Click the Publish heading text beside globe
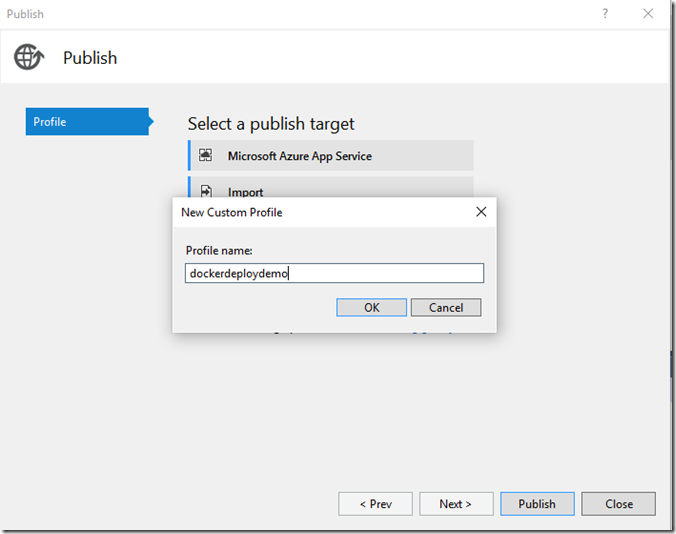The height and width of the screenshot is (534, 676). pyautogui.click(x=90, y=58)
